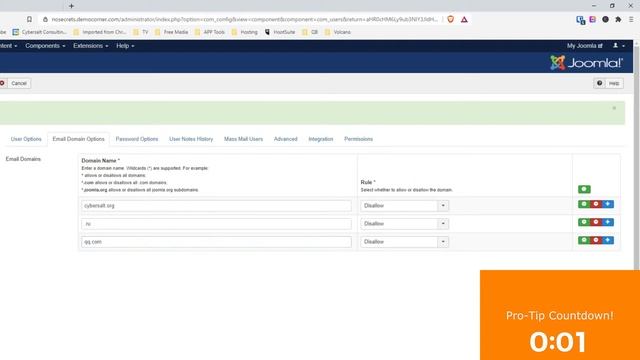Open the User Notes History tab
The height and width of the screenshot is (360, 640).
coord(191,139)
